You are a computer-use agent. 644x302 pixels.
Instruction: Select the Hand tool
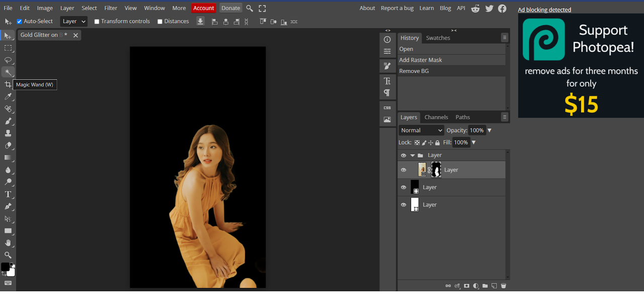(x=8, y=243)
